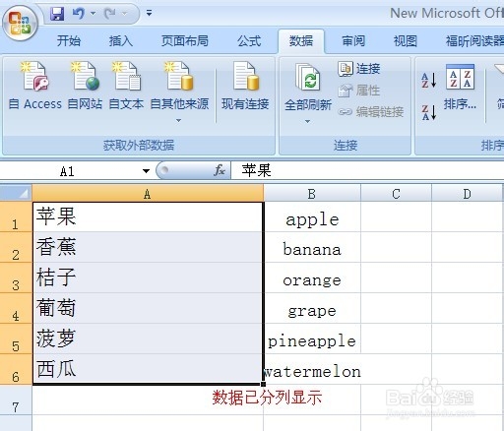
Task: Click the Redo icon
Action: click(x=110, y=14)
